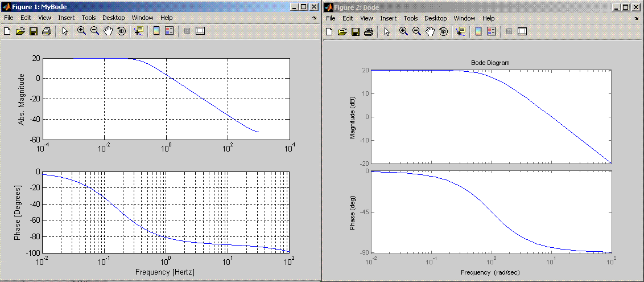
Task: Show Plot Tools in Figure 1 toolbar
Action: [x=200, y=31]
